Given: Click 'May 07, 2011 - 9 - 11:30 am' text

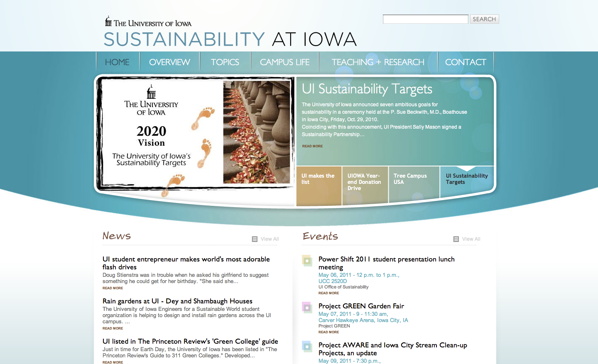Looking at the screenshot, I should tap(353, 314).
